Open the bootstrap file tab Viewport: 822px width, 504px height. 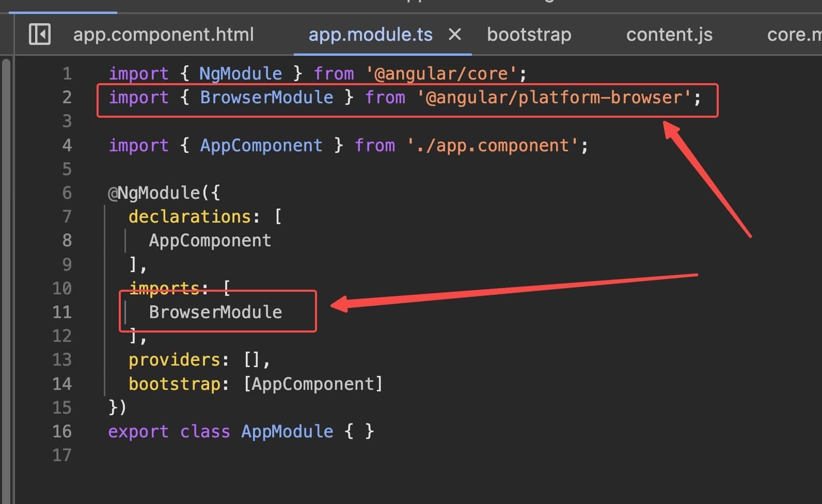pos(529,35)
